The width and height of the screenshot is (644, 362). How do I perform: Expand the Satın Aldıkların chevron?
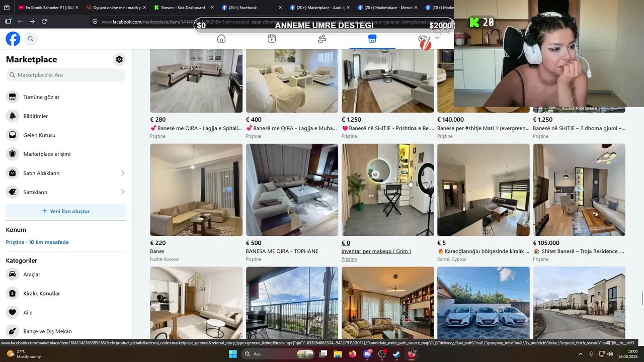point(122,173)
